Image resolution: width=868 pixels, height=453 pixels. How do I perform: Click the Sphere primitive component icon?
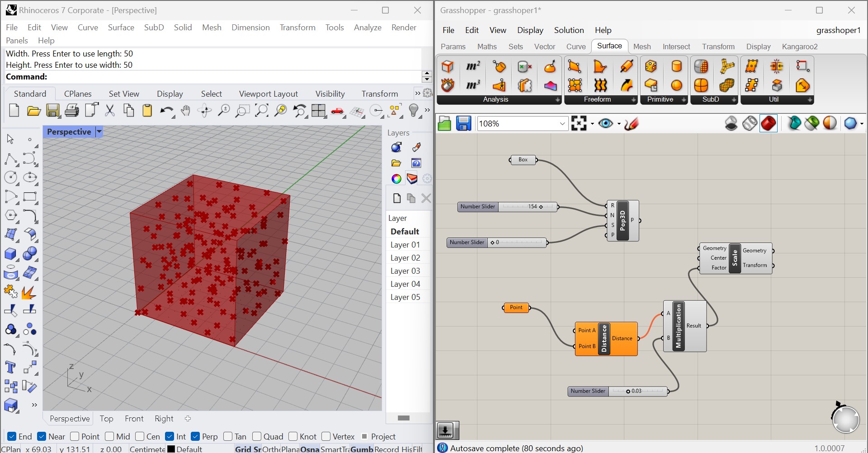676,85
